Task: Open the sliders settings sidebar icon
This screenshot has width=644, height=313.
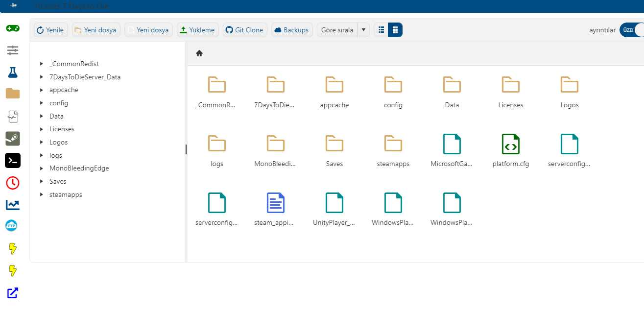Action: pyautogui.click(x=13, y=50)
